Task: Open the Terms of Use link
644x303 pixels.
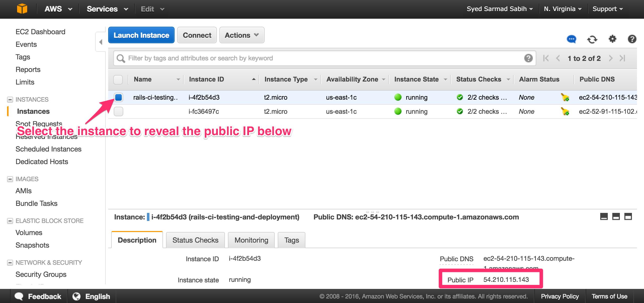Action: pyautogui.click(x=609, y=296)
